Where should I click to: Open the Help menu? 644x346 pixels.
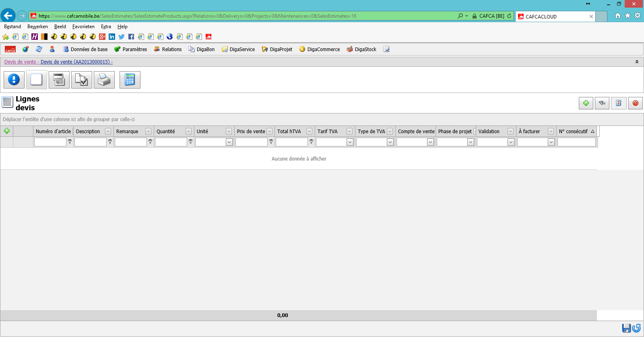[x=122, y=27]
